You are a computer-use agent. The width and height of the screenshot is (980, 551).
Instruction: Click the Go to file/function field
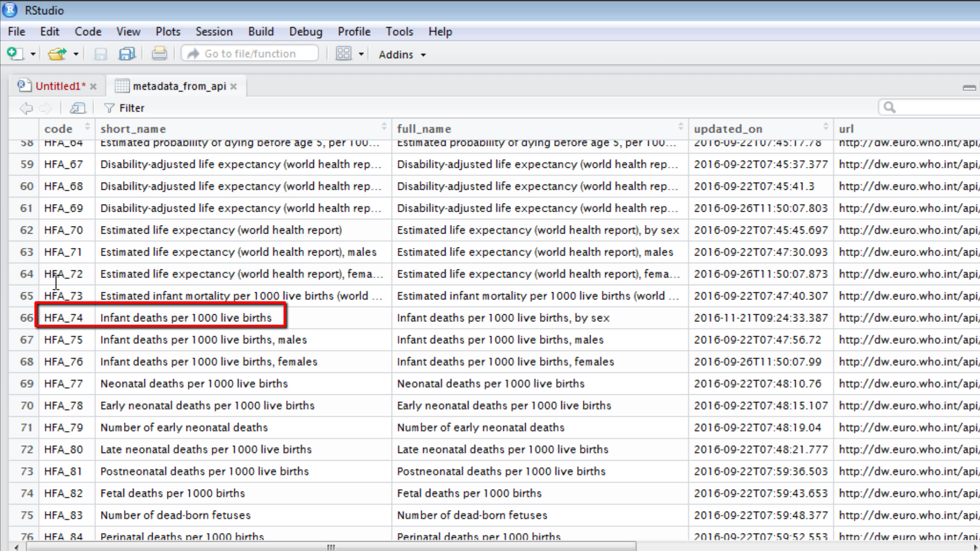pos(250,54)
